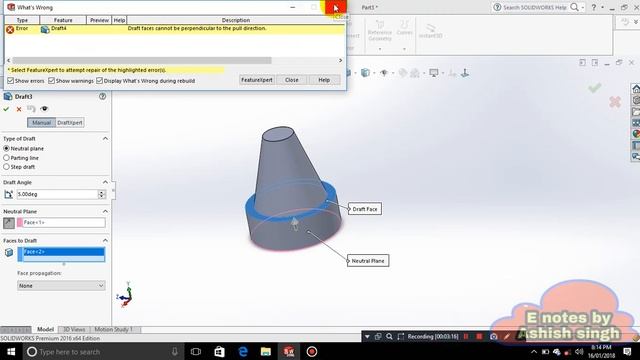Collapse the Draft Angle section

[x=105, y=182]
